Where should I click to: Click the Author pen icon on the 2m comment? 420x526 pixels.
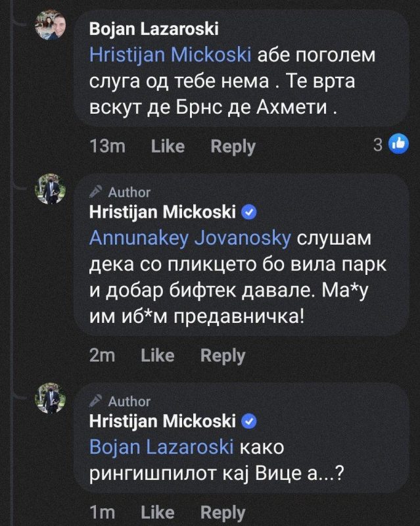click(96, 192)
